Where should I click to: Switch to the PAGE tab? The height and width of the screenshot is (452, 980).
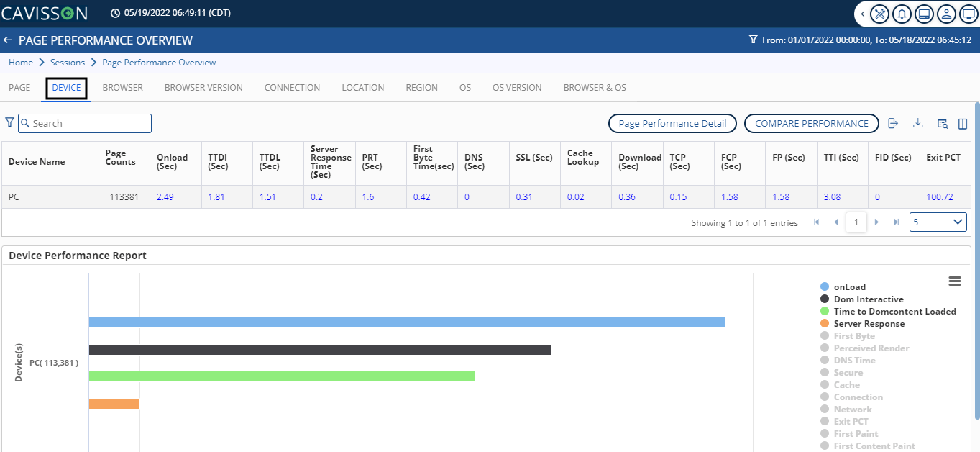(x=19, y=88)
